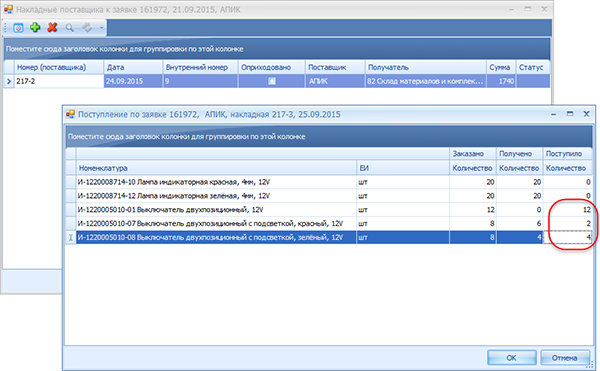Select recipient cell 82 Склад материалов

426,81
